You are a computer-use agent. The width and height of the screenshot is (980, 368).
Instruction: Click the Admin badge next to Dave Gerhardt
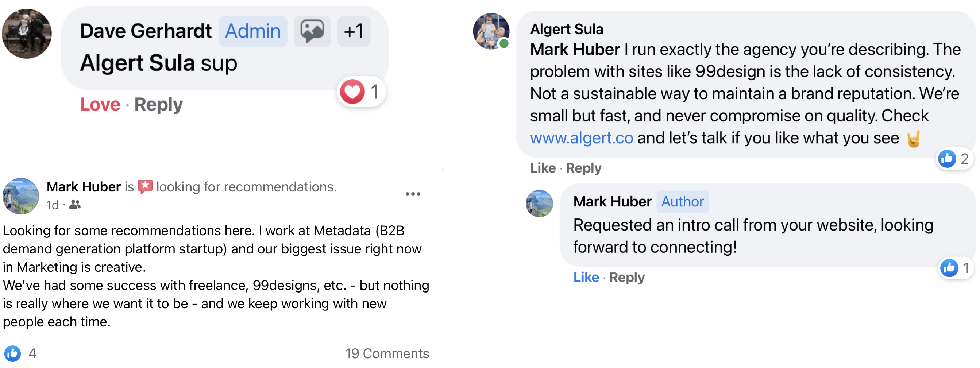(252, 31)
